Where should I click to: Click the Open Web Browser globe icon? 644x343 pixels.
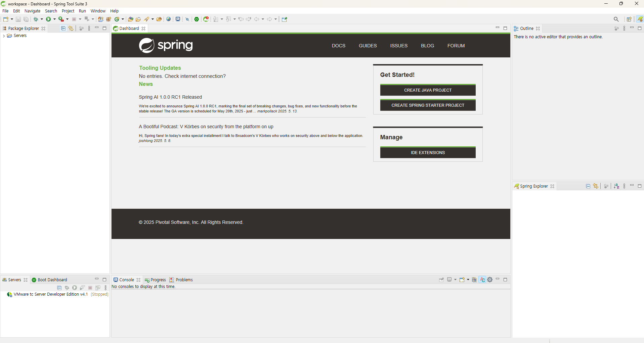(169, 19)
